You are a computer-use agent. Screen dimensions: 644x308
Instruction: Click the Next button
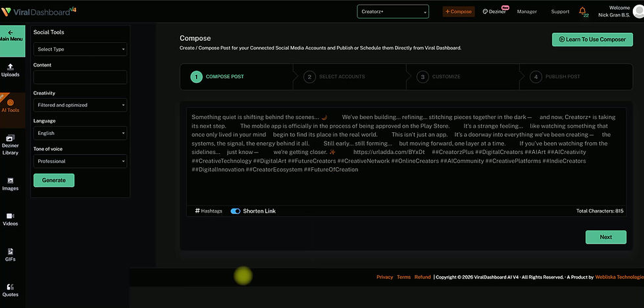click(x=606, y=238)
